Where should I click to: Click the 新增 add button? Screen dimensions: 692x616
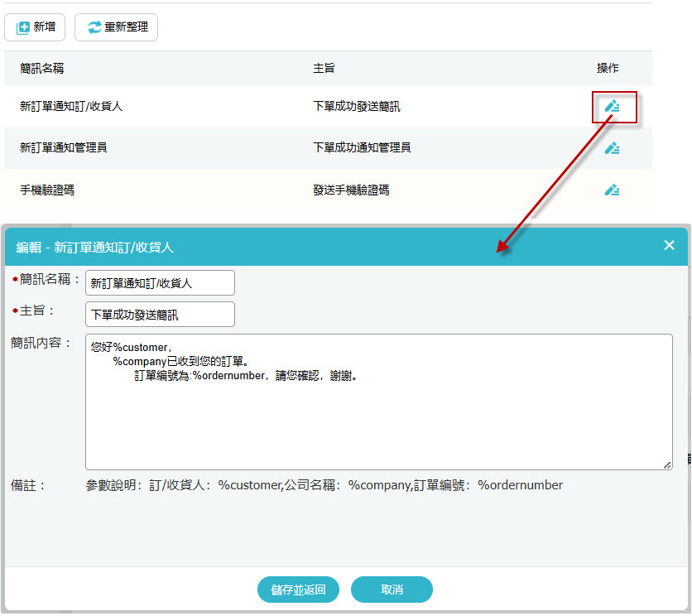(35, 27)
